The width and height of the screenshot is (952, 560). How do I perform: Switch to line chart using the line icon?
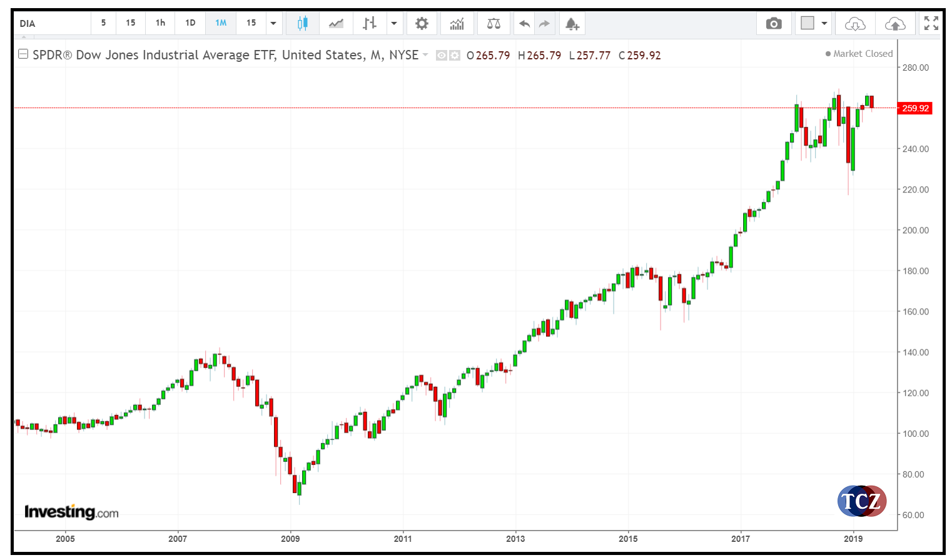coord(337,22)
